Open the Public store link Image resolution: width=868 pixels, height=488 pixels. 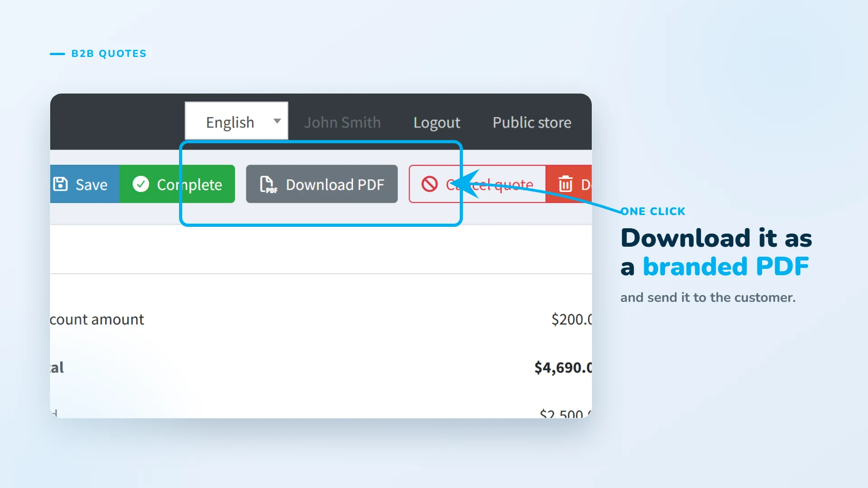coord(532,122)
